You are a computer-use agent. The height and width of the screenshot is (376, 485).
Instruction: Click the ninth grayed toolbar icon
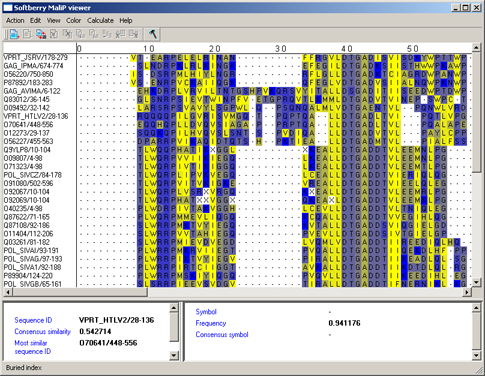coord(120,34)
